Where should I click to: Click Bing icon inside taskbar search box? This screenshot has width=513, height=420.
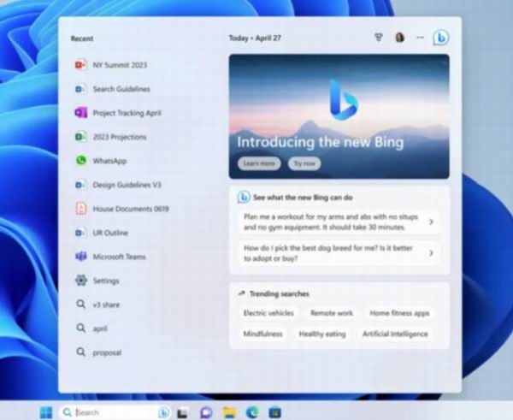coord(164,412)
